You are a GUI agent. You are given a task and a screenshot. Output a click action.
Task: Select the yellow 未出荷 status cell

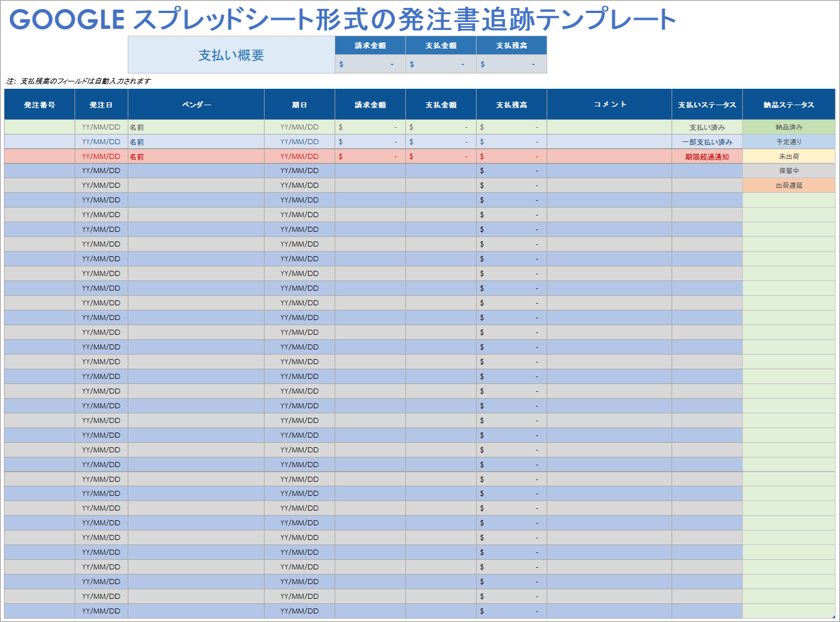pyautogui.click(x=789, y=157)
